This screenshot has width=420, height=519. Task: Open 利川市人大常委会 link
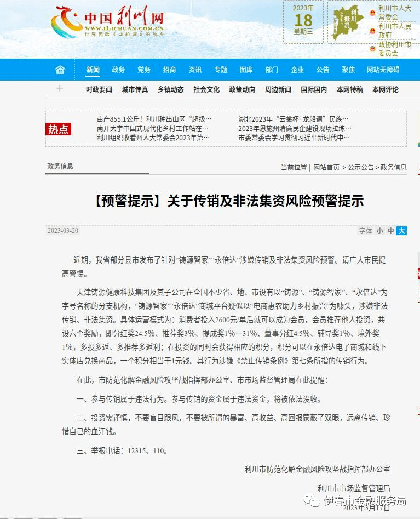click(x=394, y=13)
